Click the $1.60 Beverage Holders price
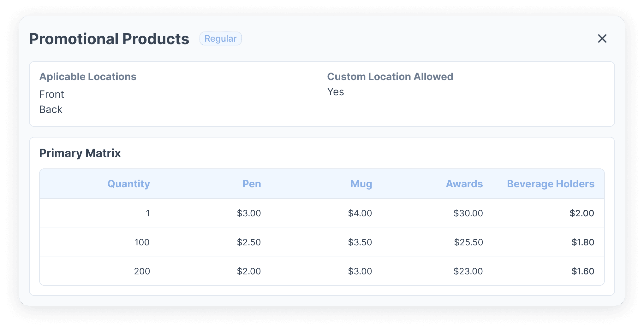The width and height of the screenshot is (644, 328). pyautogui.click(x=582, y=271)
